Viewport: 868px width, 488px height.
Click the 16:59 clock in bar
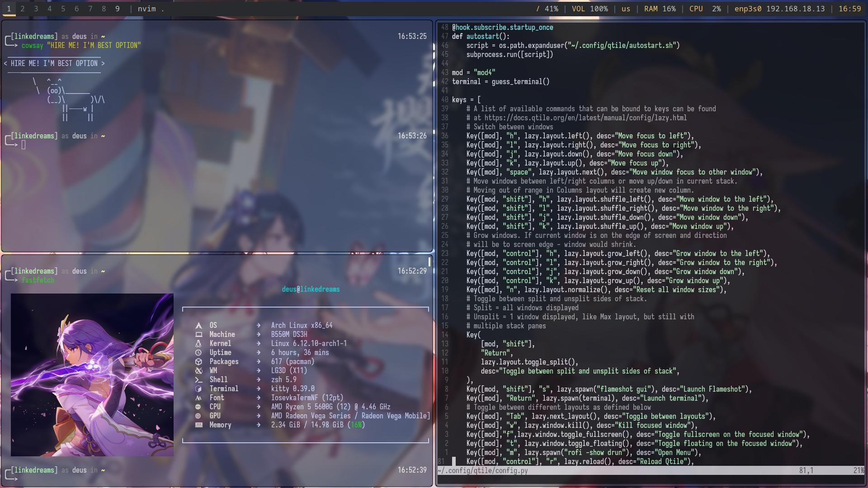pos(849,9)
